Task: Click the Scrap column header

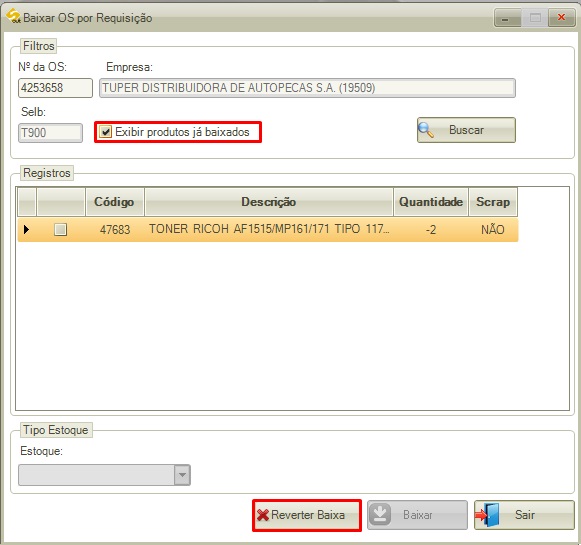Action: [x=493, y=202]
